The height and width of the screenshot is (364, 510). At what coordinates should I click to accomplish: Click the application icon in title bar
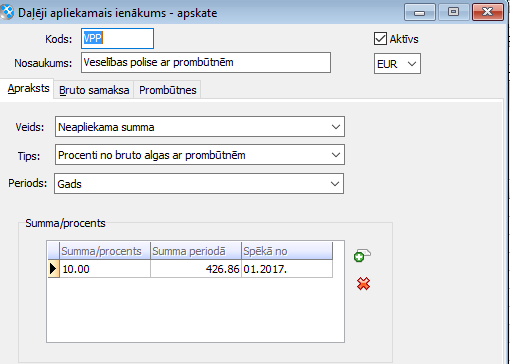[x=7, y=13]
